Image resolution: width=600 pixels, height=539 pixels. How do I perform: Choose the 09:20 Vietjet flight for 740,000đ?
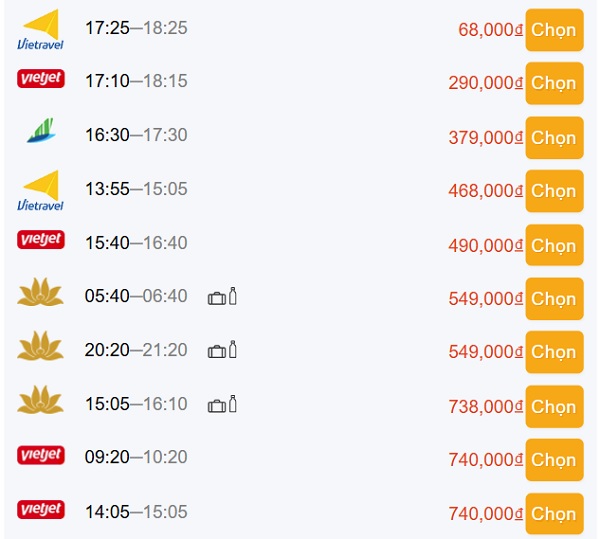tap(554, 460)
